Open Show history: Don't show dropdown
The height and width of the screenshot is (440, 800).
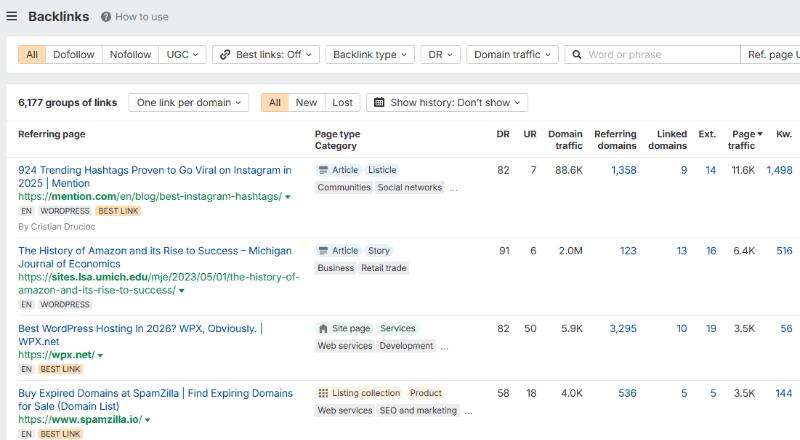[x=447, y=103]
